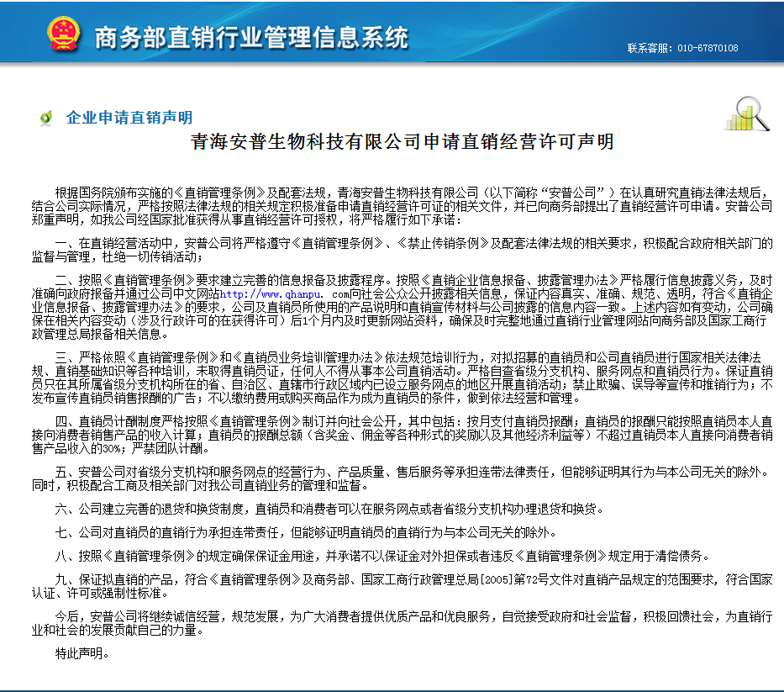Click paragraph starting 九、保证拟直销的产品
Viewport: 784px width, 692px height.
pos(402,586)
